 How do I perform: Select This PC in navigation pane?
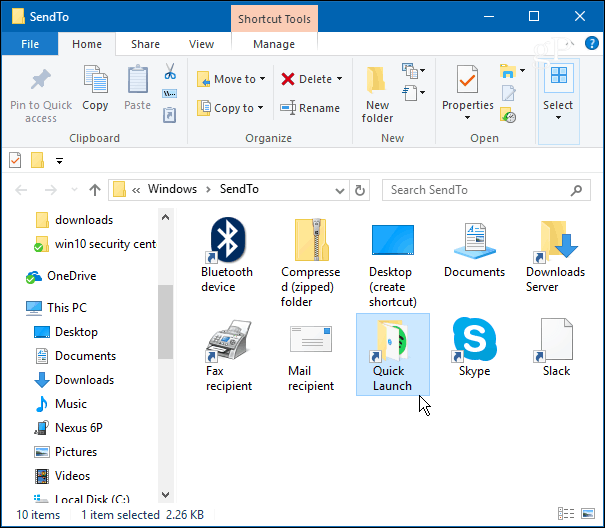[x=56, y=308]
